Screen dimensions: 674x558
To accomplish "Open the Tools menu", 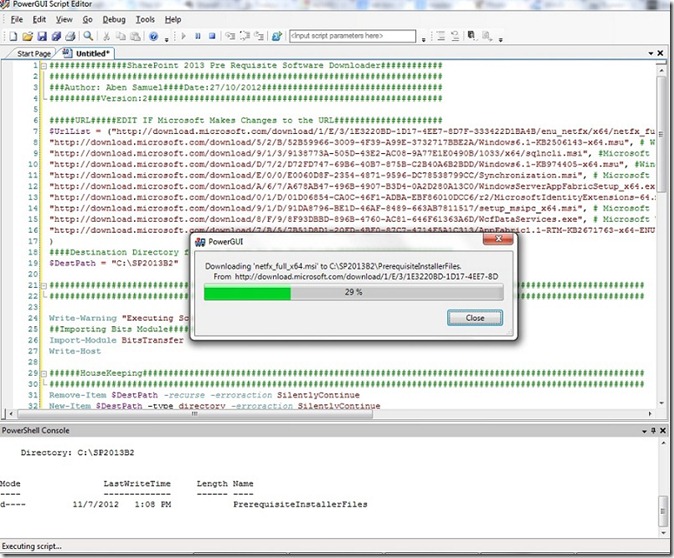I will (145, 19).
